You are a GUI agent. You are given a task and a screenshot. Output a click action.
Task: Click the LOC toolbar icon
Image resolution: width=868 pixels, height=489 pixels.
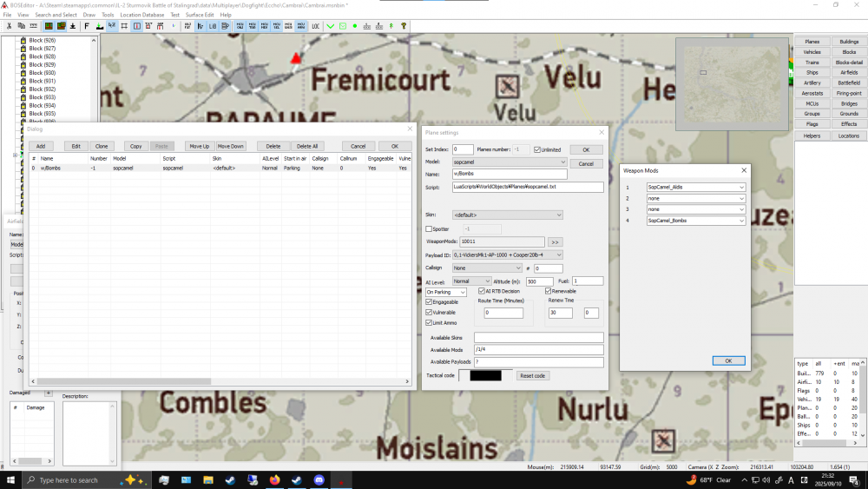(x=315, y=26)
